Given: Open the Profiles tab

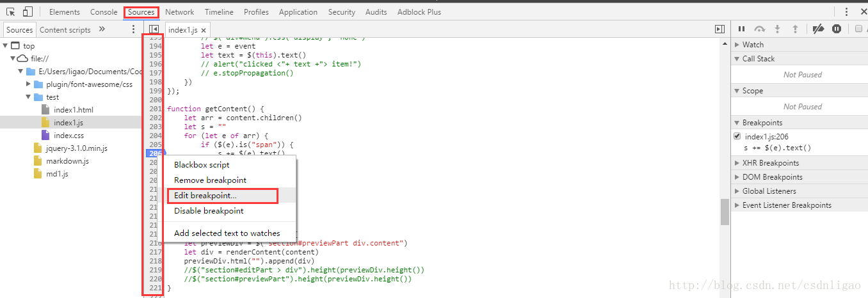Looking at the screenshot, I should [x=257, y=12].
